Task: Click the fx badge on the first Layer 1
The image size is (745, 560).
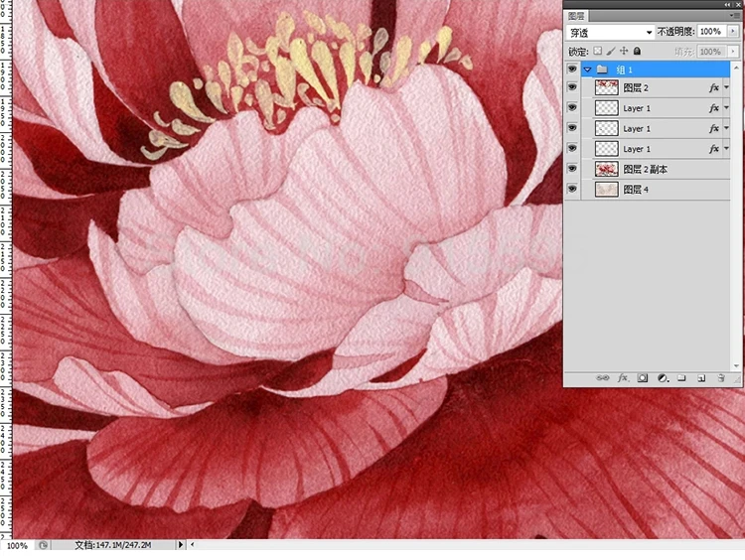Action: tap(713, 108)
